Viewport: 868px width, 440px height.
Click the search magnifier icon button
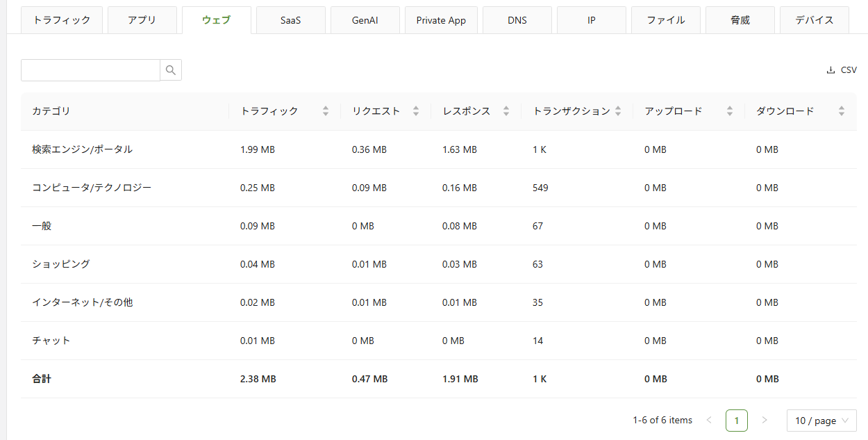pos(171,70)
